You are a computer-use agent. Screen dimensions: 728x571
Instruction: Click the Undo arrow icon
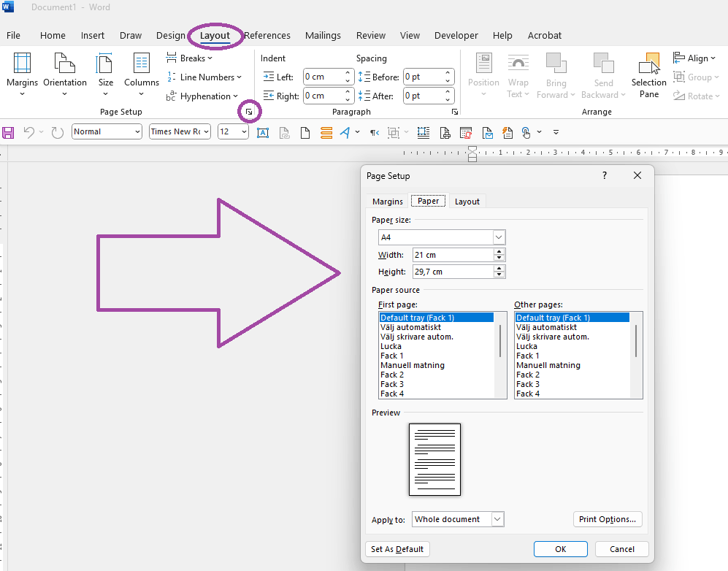tap(28, 132)
